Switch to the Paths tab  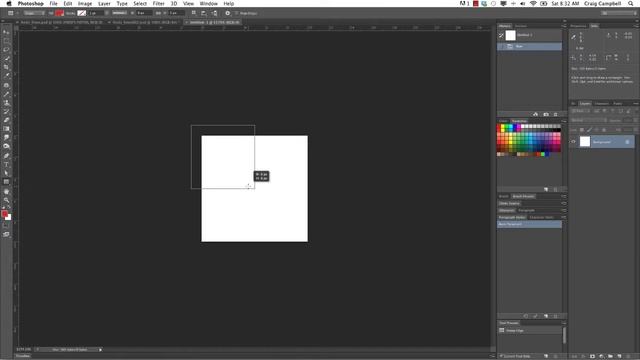[x=618, y=104]
